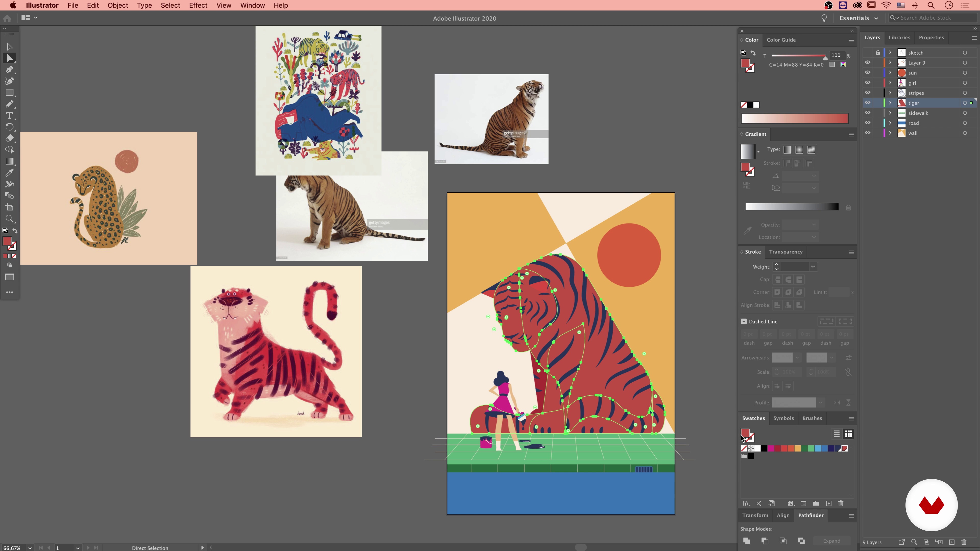Viewport: 980px width, 551px height.
Task: Expand the tiger layer
Action: (890, 103)
